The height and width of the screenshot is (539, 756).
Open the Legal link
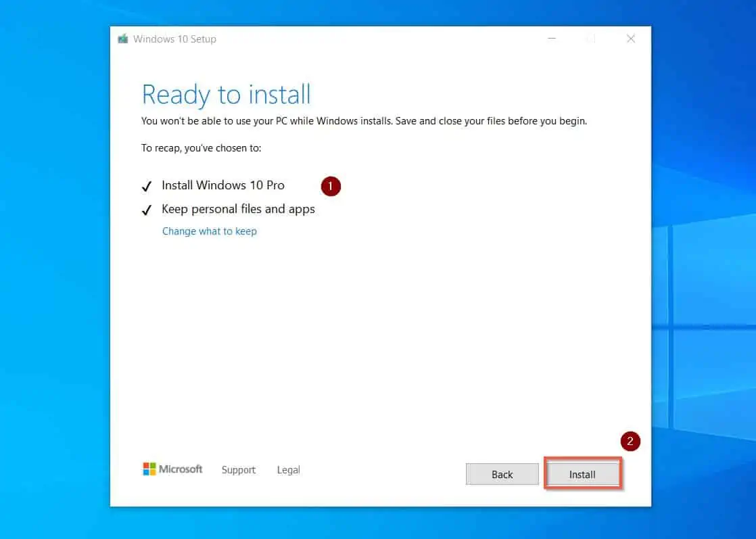(x=288, y=470)
